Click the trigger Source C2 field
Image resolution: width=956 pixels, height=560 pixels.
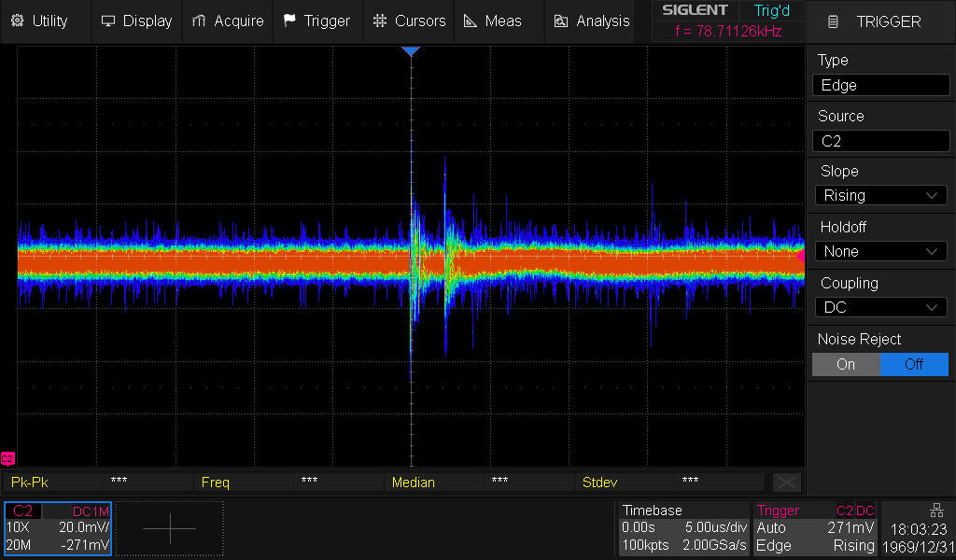880,141
